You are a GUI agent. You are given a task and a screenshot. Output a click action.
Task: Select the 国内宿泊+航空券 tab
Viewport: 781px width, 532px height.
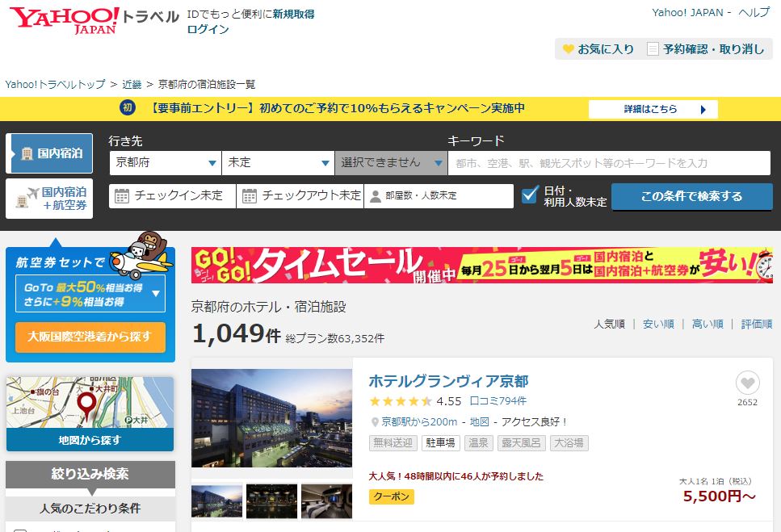(x=49, y=199)
